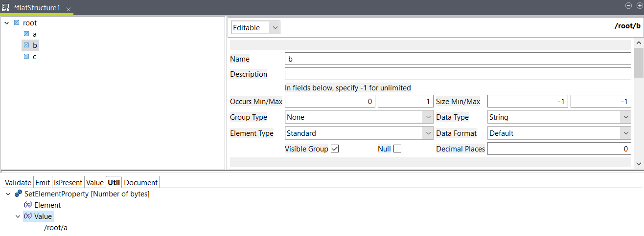Enable the Null checkbox
Image resolution: width=644 pixels, height=236 pixels.
point(397,149)
